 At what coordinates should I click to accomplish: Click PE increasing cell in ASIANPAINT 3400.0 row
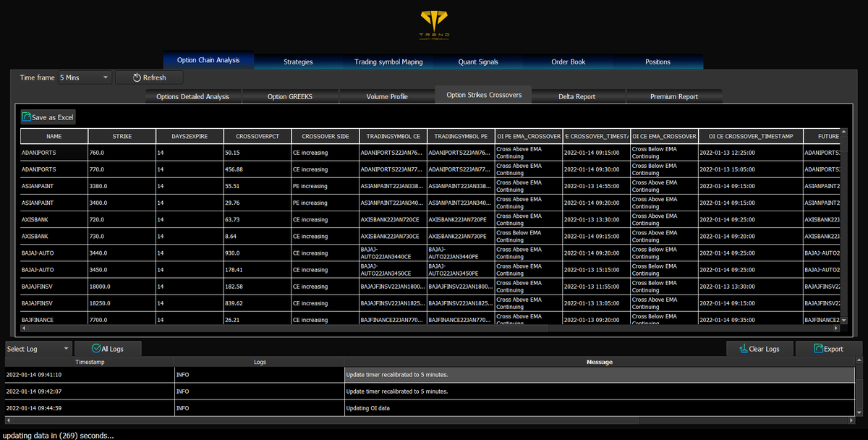coord(325,203)
